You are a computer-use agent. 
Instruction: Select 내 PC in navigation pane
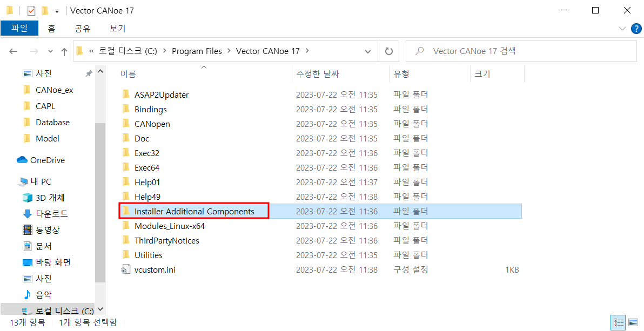pyautogui.click(x=41, y=181)
